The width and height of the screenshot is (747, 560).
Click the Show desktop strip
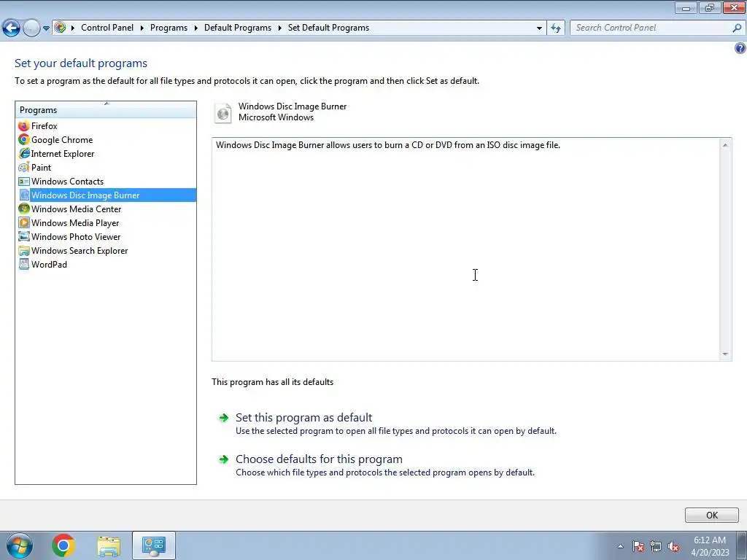point(742,545)
